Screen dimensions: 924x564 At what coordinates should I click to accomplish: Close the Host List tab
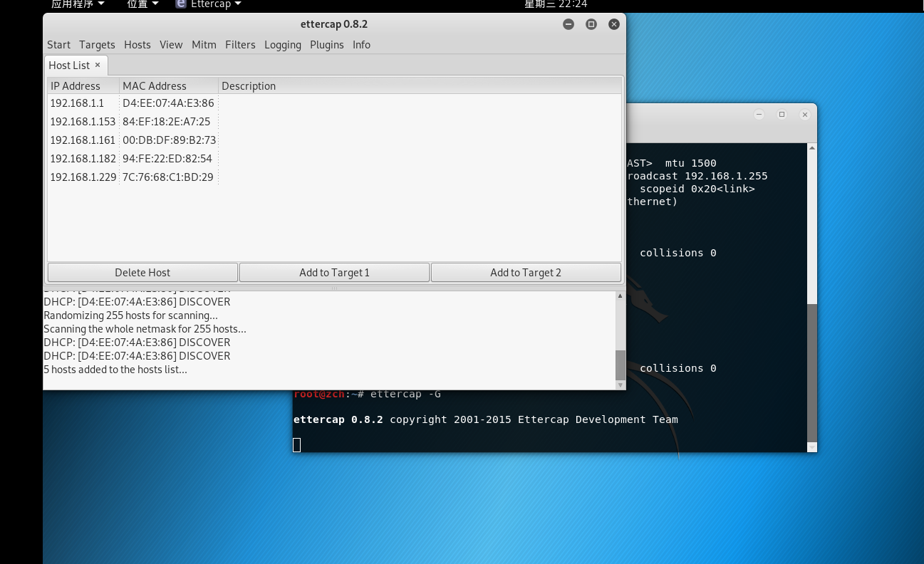pyautogui.click(x=98, y=65)
